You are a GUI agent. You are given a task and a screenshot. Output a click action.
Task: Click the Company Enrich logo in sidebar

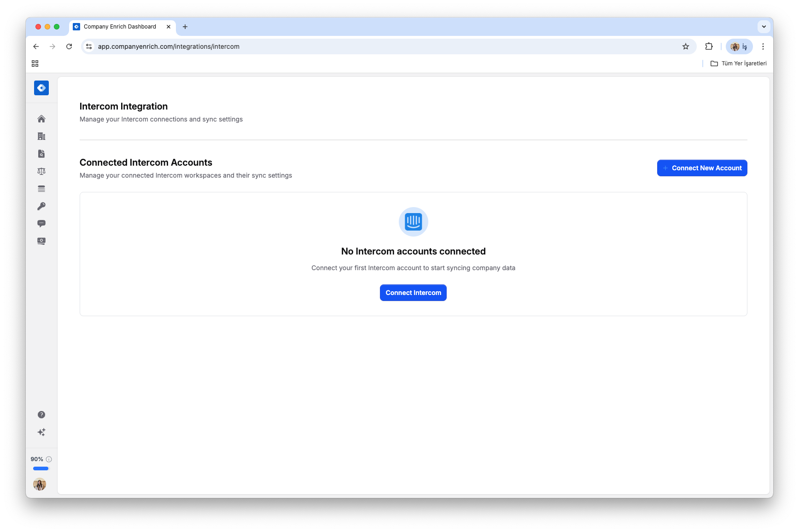pyautogui.click(x=41, y=88)
